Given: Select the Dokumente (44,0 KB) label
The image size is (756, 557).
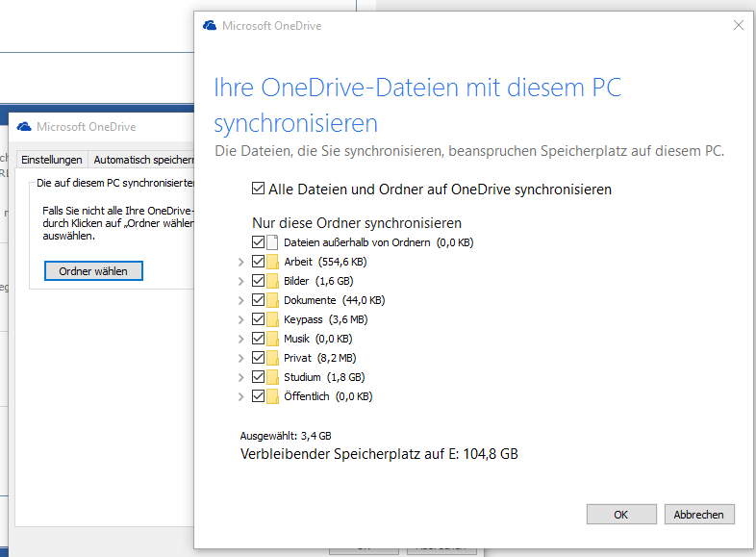Looking at the screenshot, I should 335,300.
